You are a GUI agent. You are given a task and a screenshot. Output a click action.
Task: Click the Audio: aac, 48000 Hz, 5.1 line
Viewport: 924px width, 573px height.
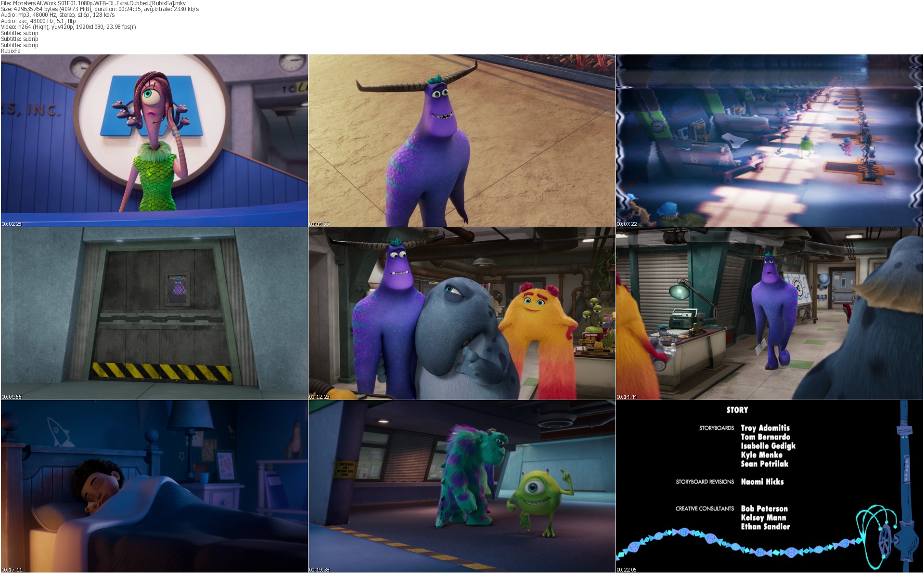click(38, 21)
